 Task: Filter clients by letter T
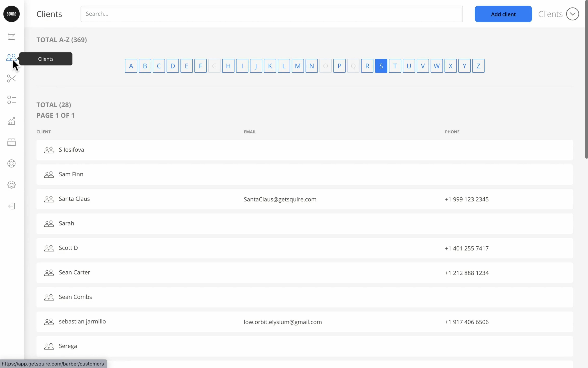(395, 66)
